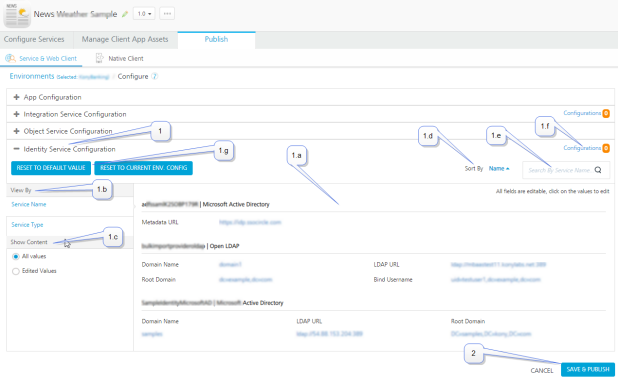
Task: Click RESET TO DEFAULT VALUE button
Action: 51,168
